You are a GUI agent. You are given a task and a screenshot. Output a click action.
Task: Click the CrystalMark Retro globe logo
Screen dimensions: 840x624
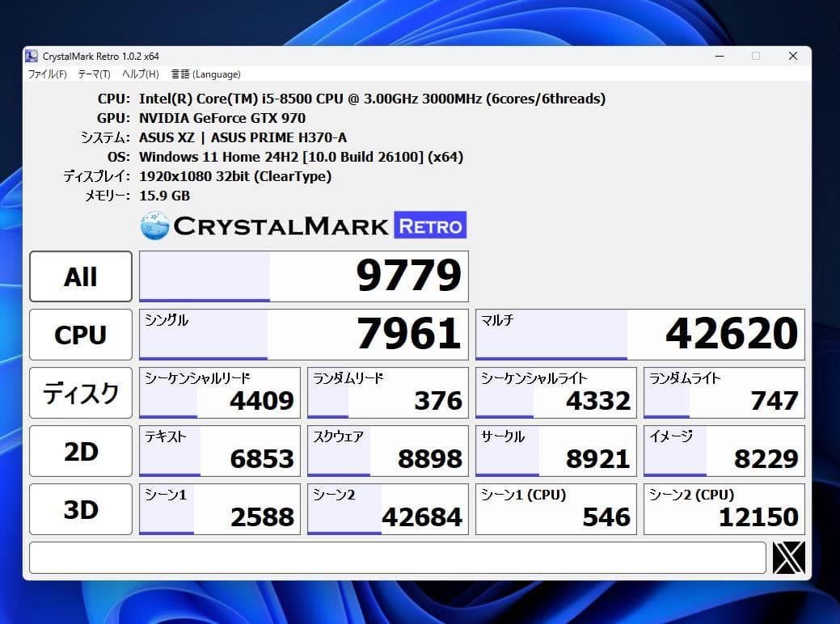pyautogui.click(x=153, y=224)
